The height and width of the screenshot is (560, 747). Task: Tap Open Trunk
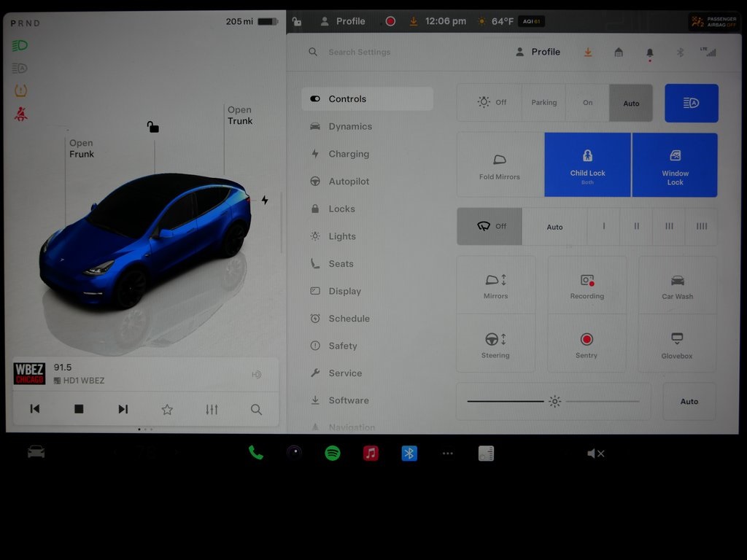(x=240, y=115)
